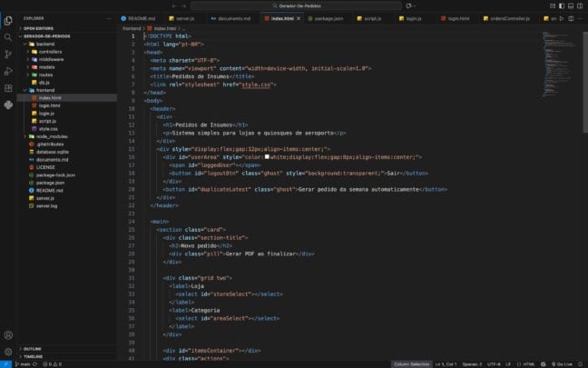Click the white color swatch on line 16
Image resolution: width=588 pixels, height=368 pixels.
click(x=267, y=157)
